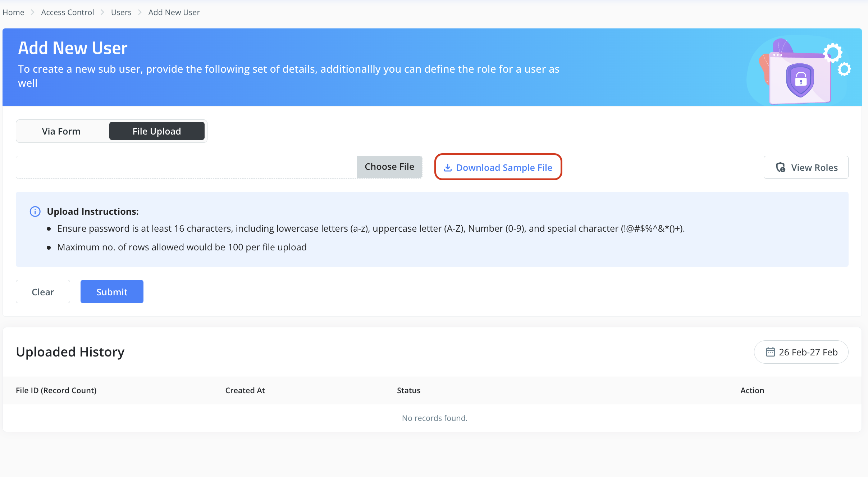This screenshot has height=477, width=868.
Task: Navigate to Access Control breadcrumb
Action: click(67, 12)
